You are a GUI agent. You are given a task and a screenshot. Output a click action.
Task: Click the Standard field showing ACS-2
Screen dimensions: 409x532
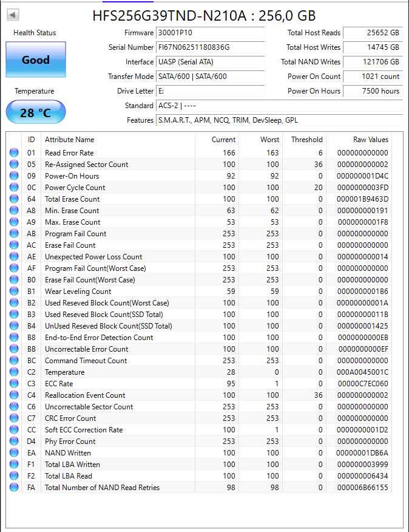click(x=280, y=106)
